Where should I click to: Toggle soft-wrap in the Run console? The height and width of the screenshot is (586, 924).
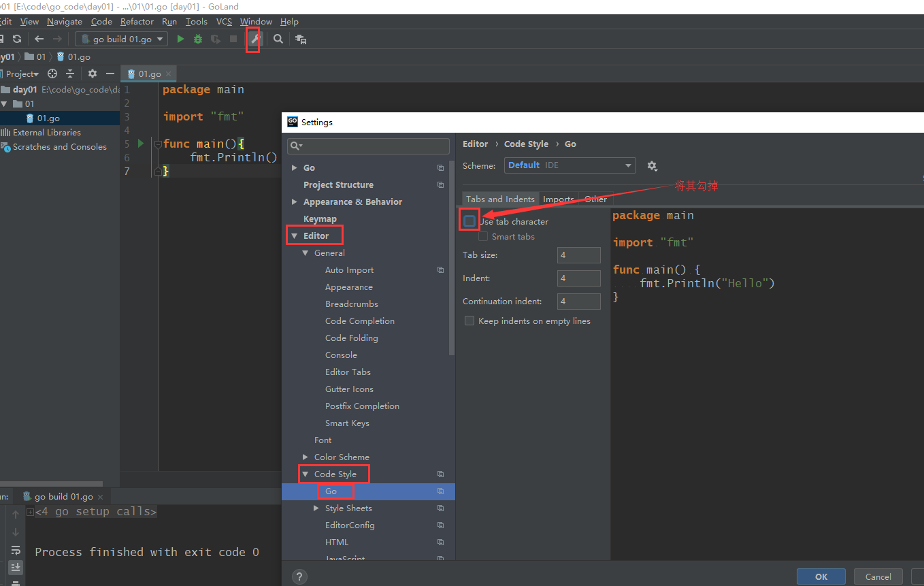click(x=16, y=550)
